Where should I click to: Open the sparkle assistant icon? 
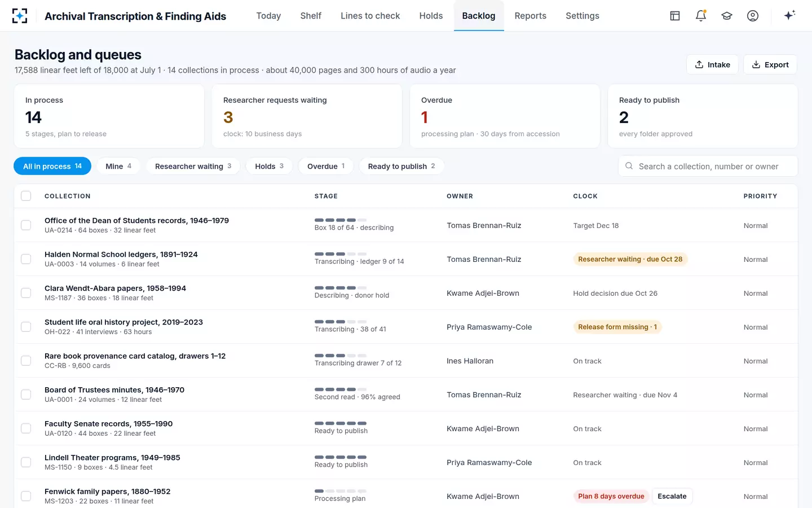789,15
